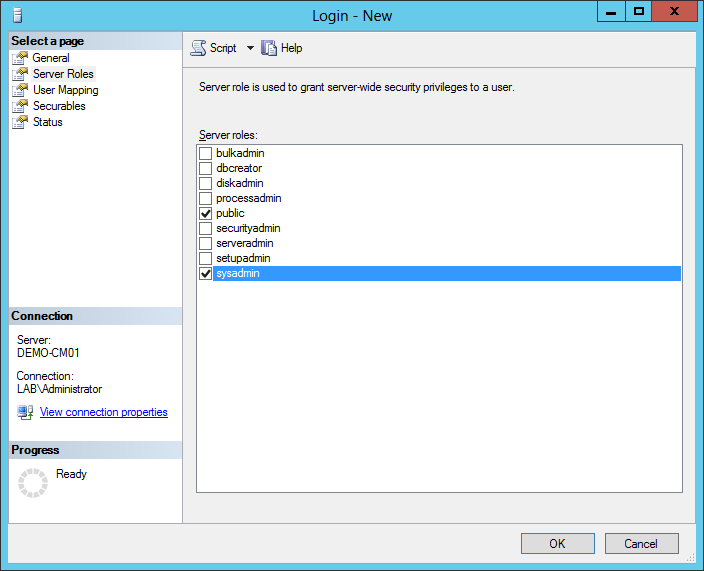Click the General page icon
Image resolution: width=704 pixels, height=571 pixels.
point(20,58)
